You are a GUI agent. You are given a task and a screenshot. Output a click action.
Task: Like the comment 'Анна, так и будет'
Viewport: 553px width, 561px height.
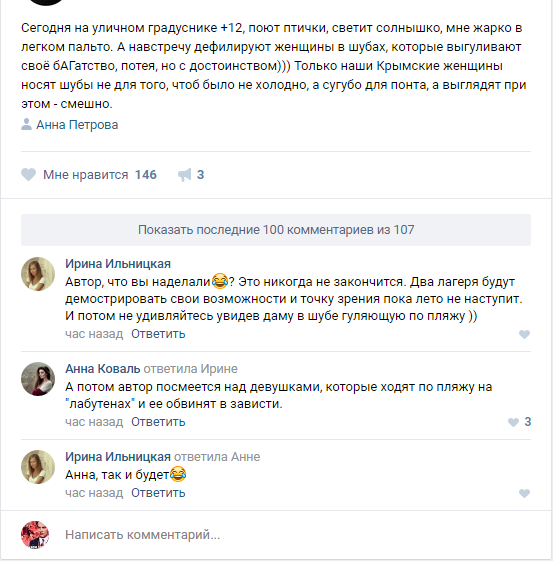[x=524, y=493]
